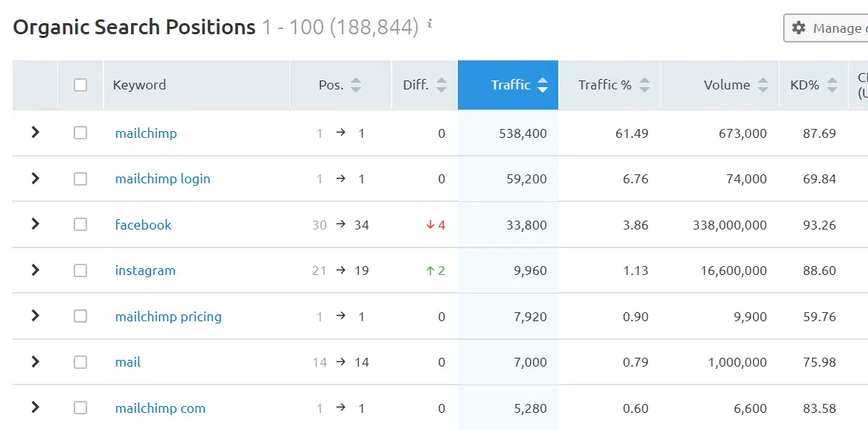Sort by the Traffic % column icon
Image resolution: width=868 pixels, height=430 pixels.
pos(646,84)
